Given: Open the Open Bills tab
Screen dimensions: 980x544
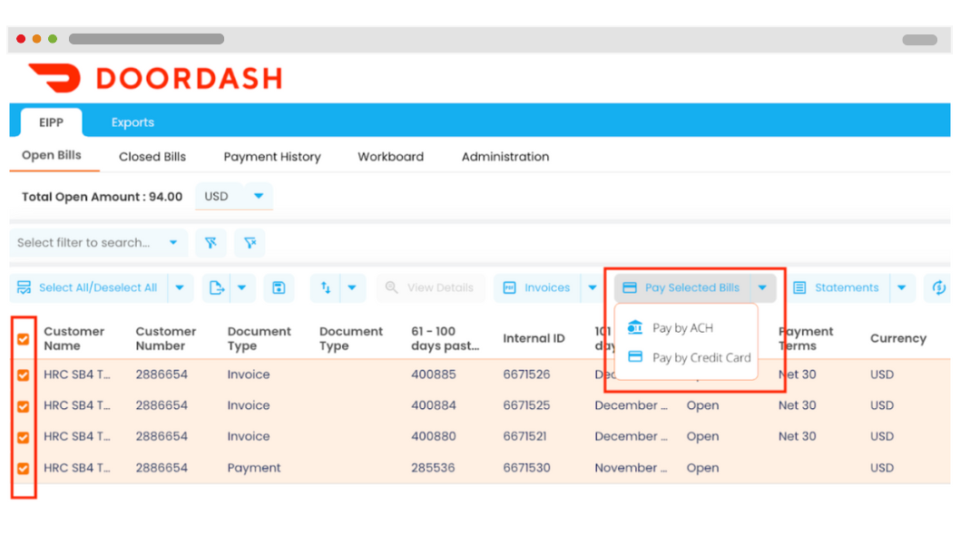Looking at the screenshot, I should click(x=51, y=156).
